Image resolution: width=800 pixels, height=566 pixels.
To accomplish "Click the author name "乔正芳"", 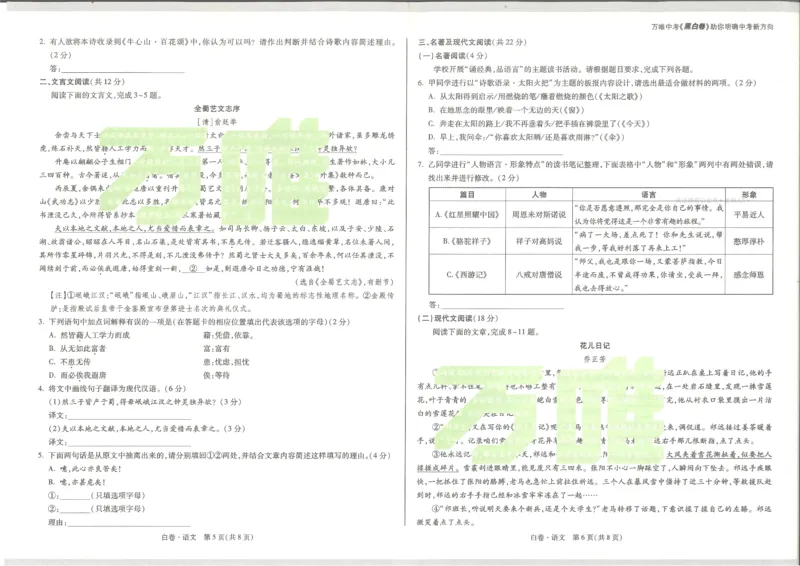I will pos(594,359).
